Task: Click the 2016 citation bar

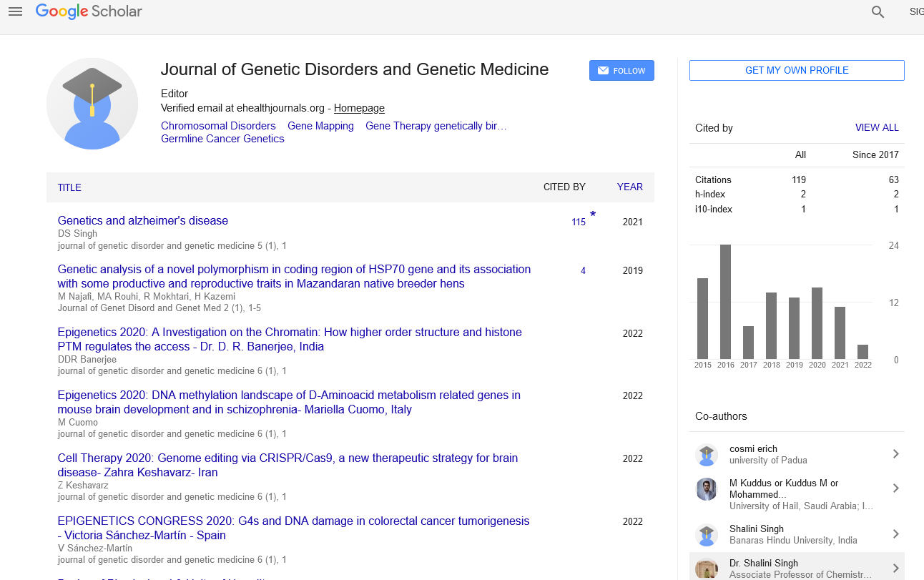Action: coord(725,302)
